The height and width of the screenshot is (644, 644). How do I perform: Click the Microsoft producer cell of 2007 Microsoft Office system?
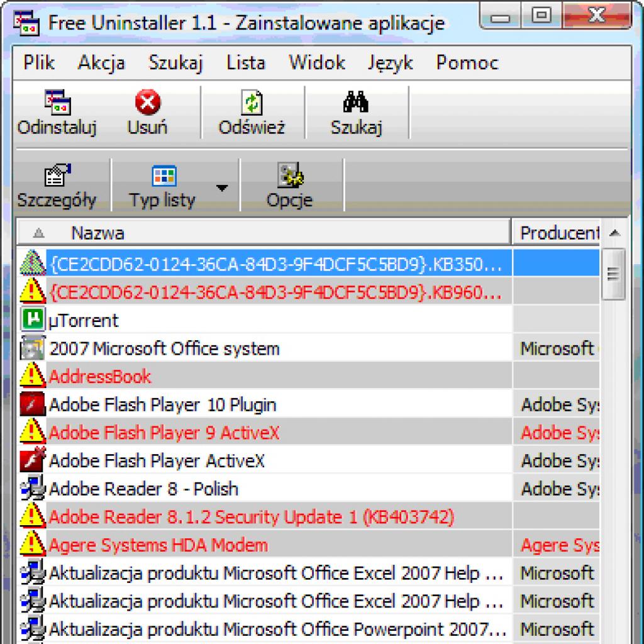(556, 348)
